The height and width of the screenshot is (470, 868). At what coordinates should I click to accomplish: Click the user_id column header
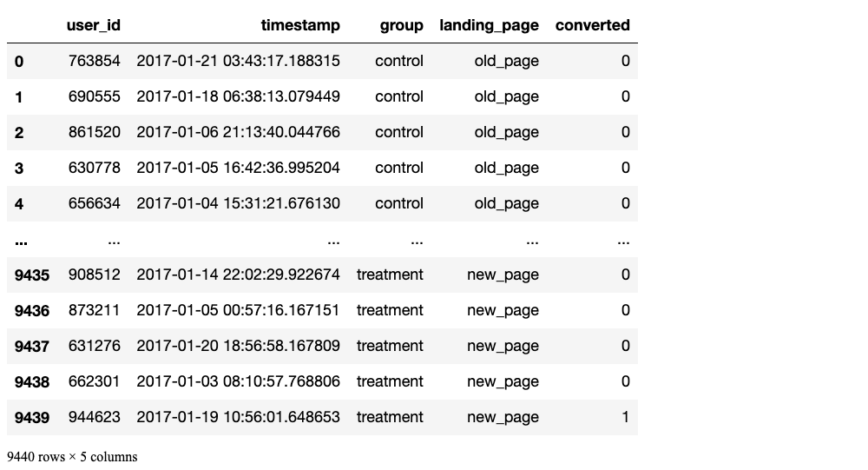pos(94,26)
